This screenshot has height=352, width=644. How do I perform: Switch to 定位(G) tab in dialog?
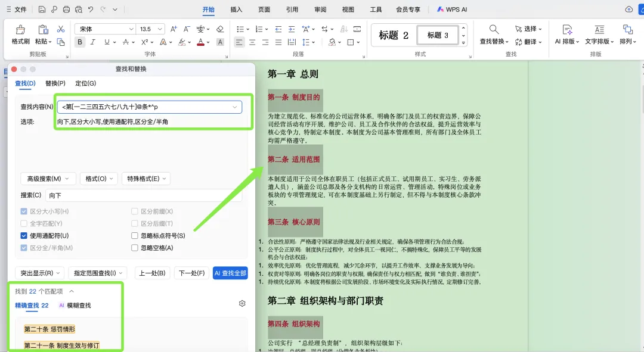[85, 83]
